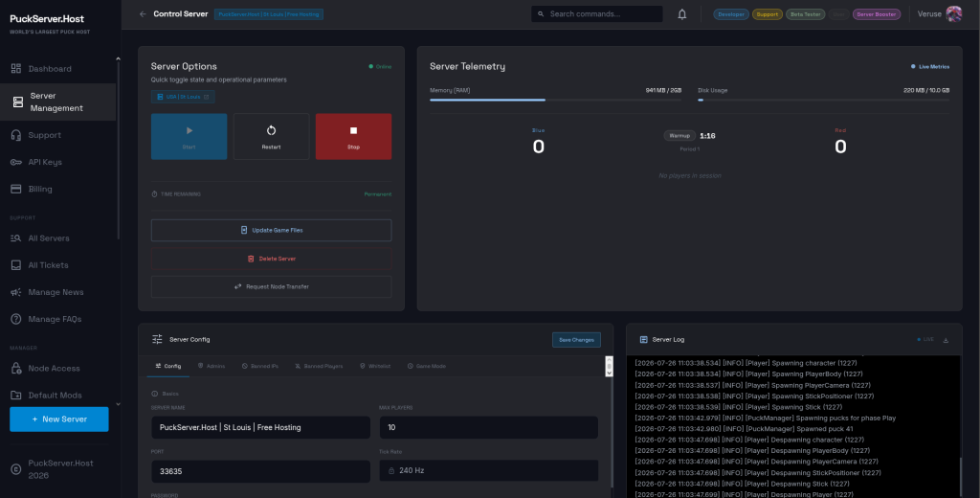Create a New Server
The width and height of the screenshot is (980, 498).
pyautogui.click(x=58, y=419)
